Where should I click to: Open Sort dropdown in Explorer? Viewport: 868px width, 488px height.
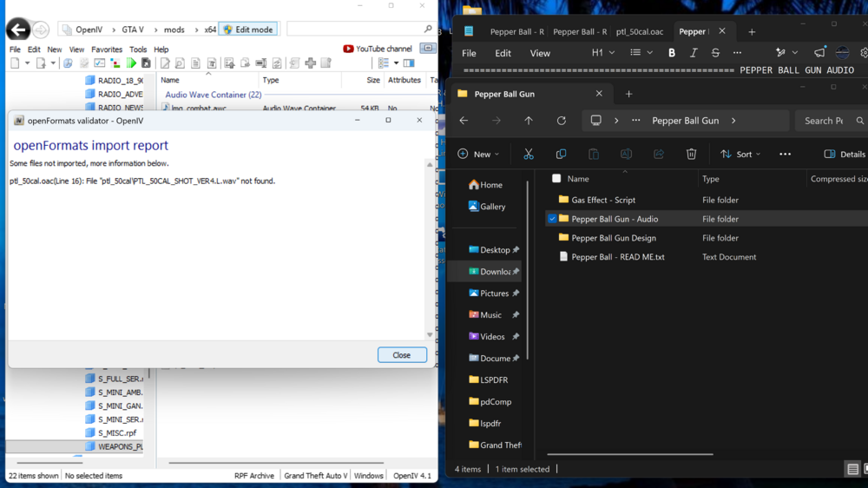740,154
